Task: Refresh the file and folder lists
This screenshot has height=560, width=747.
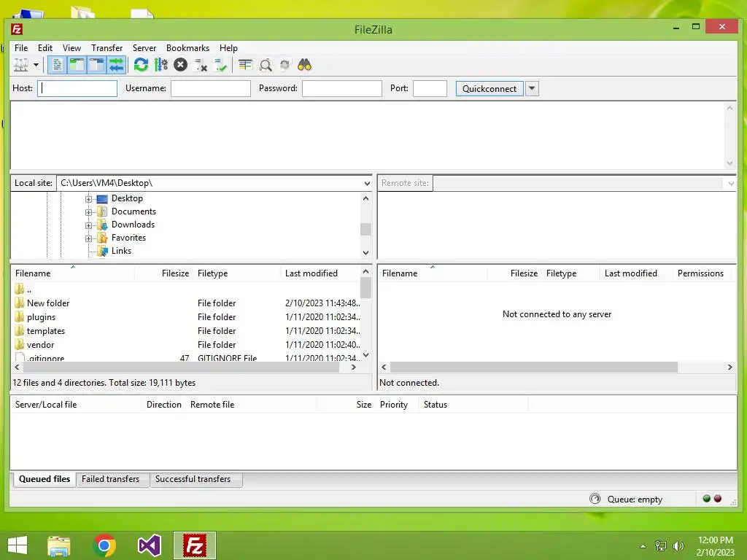Action: (x=141, y=65)
